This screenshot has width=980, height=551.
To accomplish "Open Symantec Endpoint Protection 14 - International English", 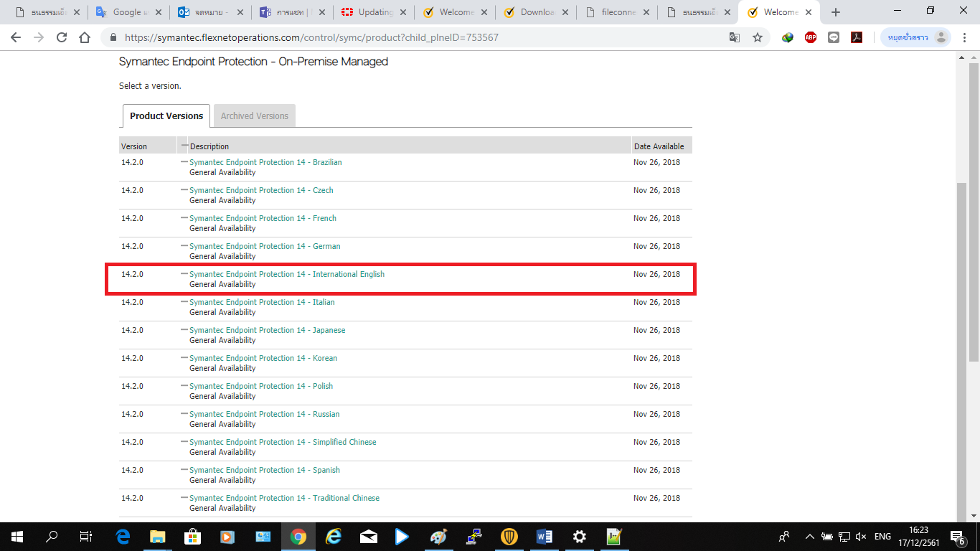I will tap(287, 274).
